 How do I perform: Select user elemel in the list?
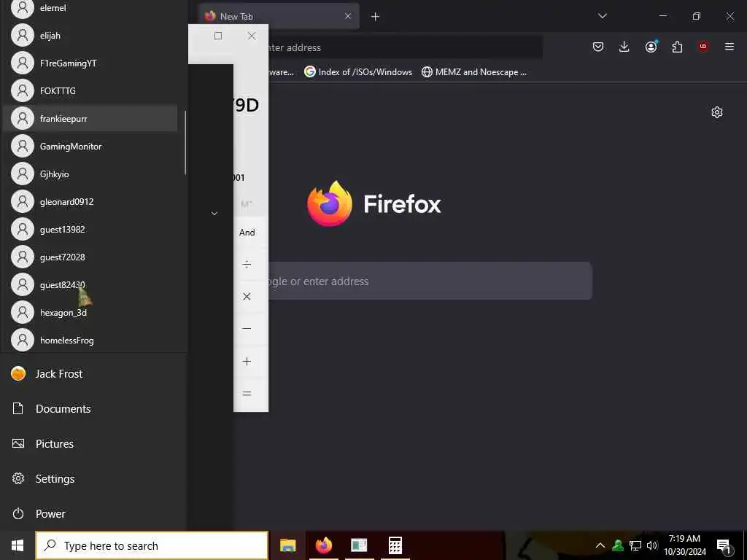coord(90,8)
